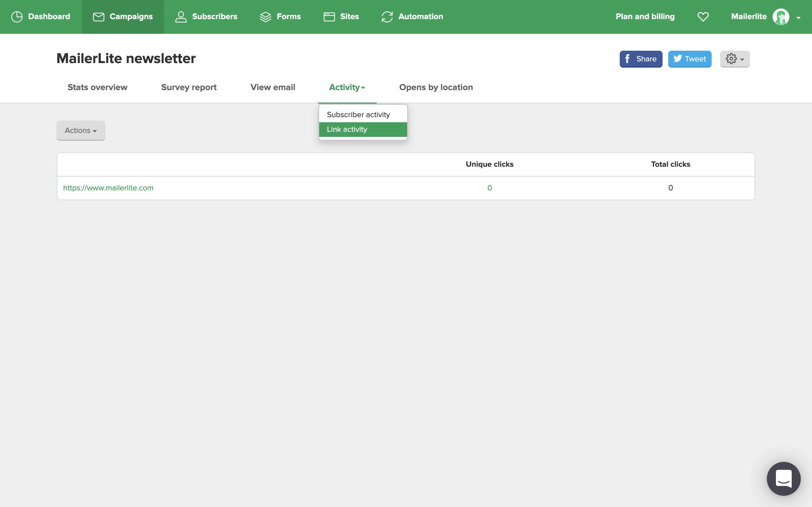Share campaign on Facebook
This screenshot has width=812, height=507.
(641, 59)
